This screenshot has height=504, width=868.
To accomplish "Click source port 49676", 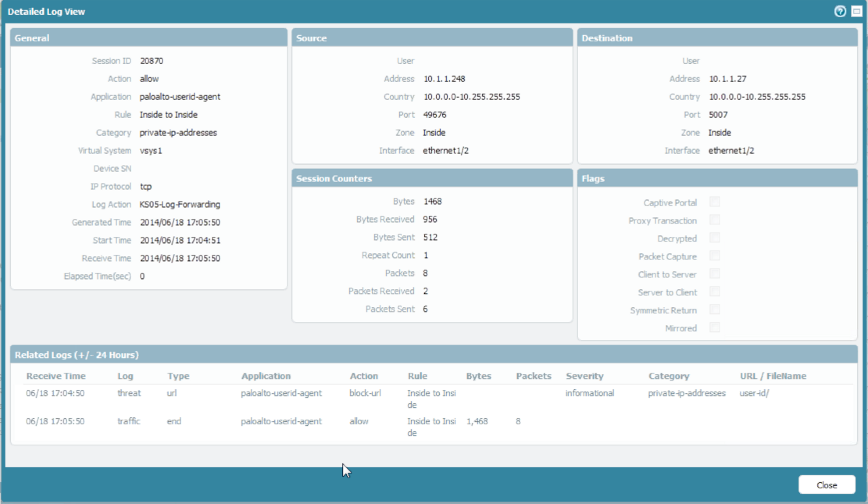I will point(434,114).
